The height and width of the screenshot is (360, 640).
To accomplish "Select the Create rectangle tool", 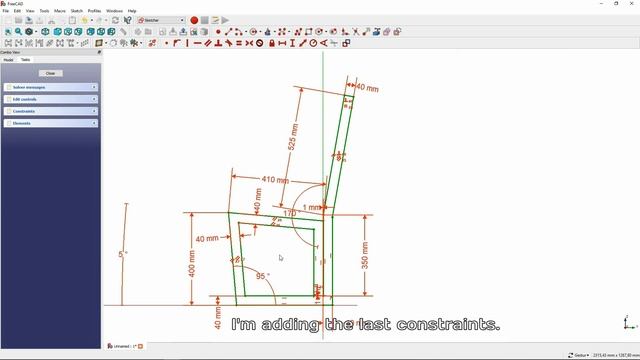I will pos(309,31).
